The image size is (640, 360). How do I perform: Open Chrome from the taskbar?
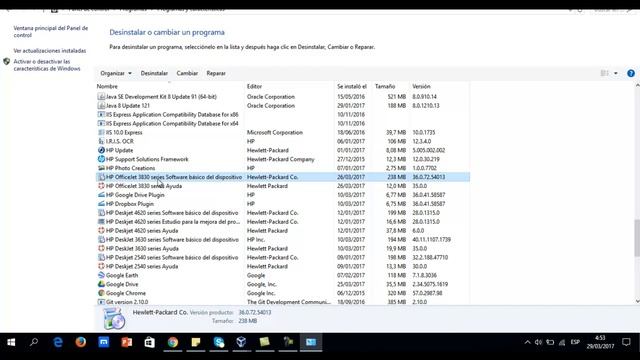pyautogui.click(x=173, y=342)
